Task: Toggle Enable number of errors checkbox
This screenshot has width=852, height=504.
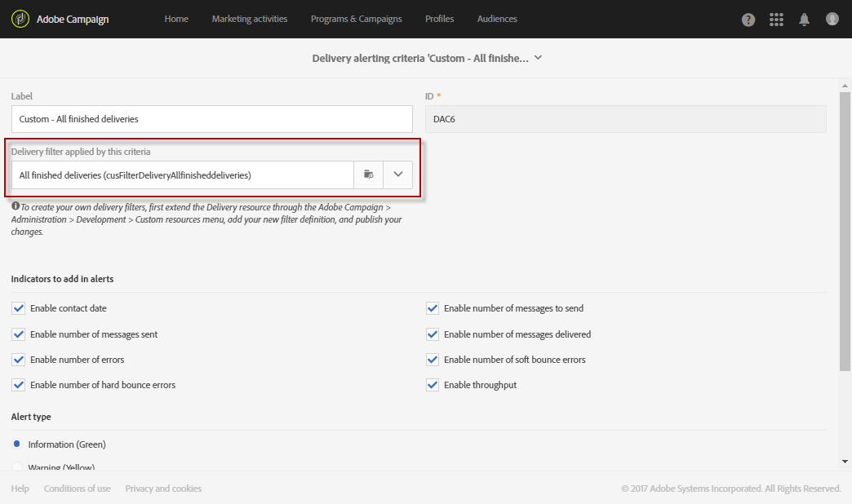Action: (19, 360)
